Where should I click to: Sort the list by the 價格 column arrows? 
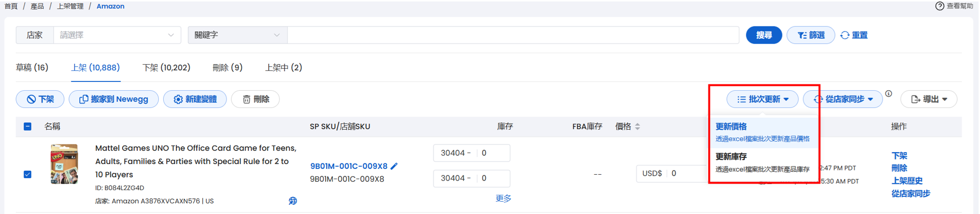coord(637,127)
